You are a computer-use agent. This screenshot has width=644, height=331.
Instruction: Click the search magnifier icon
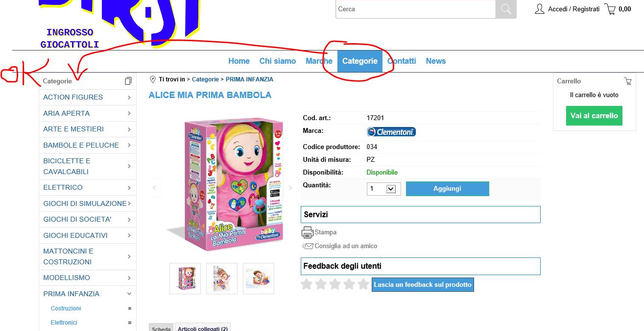coord(506,9)
